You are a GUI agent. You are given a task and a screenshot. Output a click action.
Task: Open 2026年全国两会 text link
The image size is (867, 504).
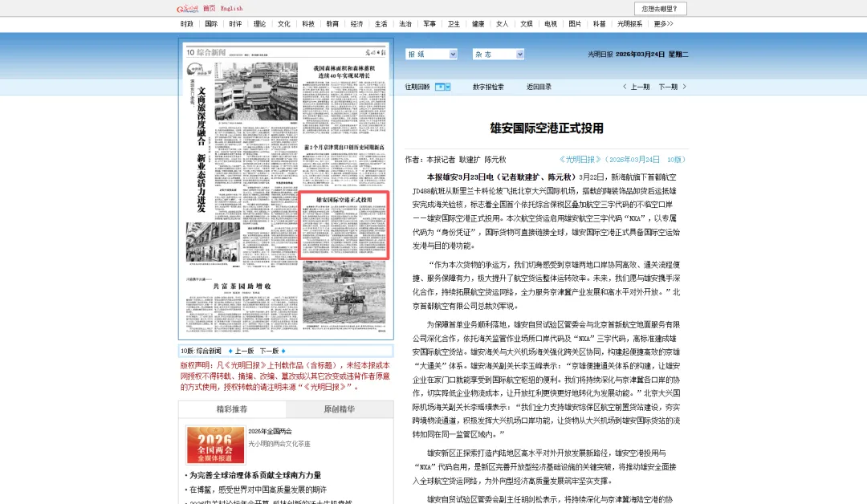[x=270, y=431]
